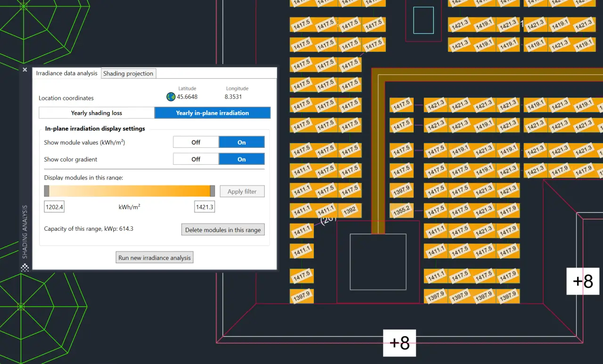Turn off Show module values
This screenshot has width=603, height=364.
tap(196, 142)
